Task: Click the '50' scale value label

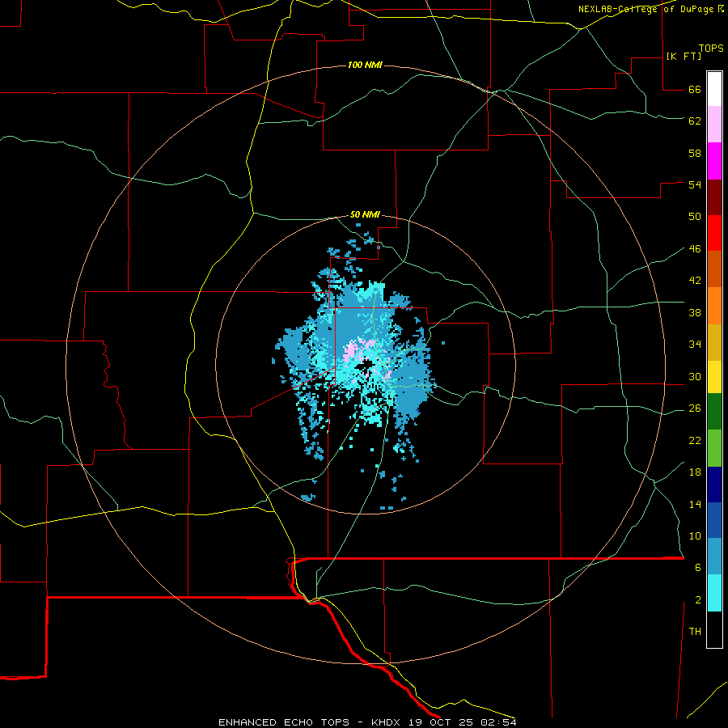Action: [x=695, y=216]
